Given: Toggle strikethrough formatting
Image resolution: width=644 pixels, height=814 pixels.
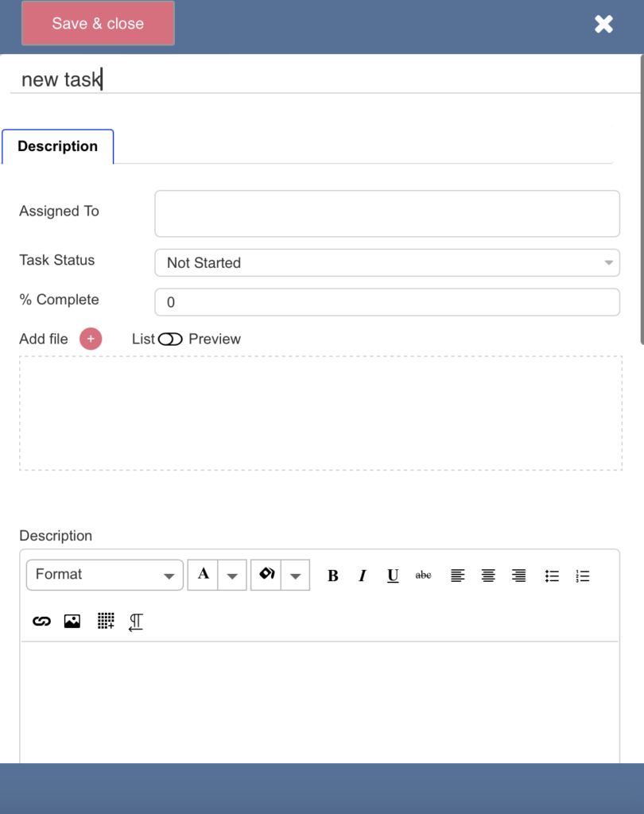Looking at the screenshot, I should 423,576.
